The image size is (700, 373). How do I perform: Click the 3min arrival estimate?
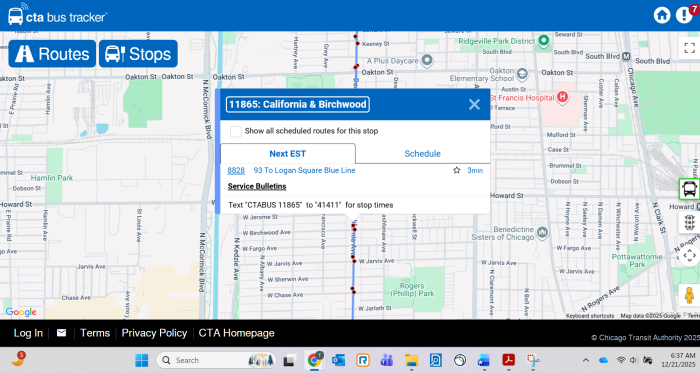point(475,170)
